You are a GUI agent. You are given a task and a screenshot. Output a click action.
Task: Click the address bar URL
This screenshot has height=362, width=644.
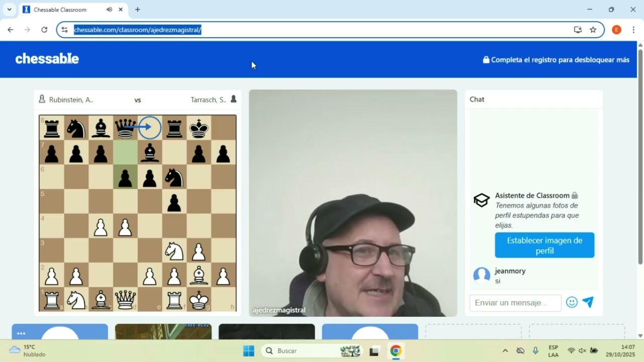tap(137, 30)
